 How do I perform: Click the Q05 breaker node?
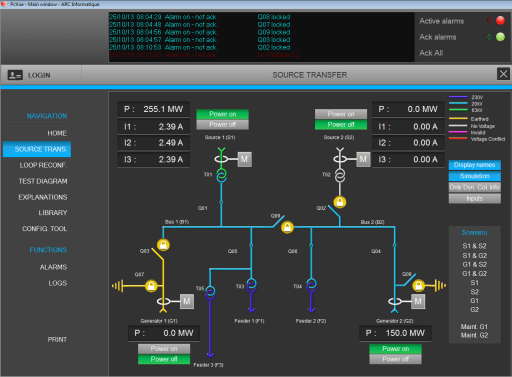click(x=251, y=245)
